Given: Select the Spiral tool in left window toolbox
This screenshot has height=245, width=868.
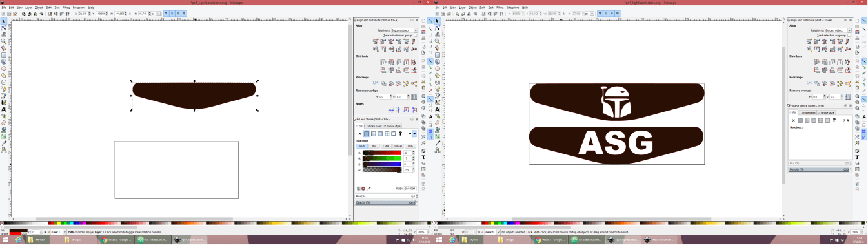Looking at the screenshot, I should (4, 82).
